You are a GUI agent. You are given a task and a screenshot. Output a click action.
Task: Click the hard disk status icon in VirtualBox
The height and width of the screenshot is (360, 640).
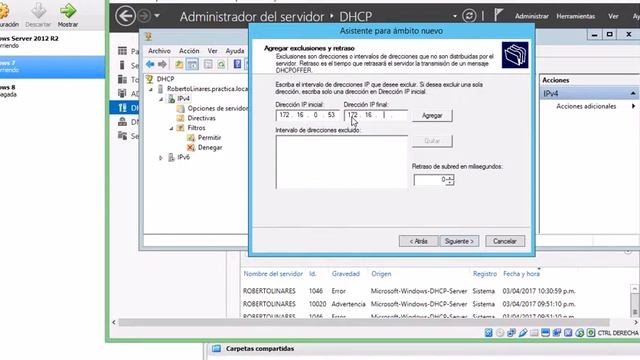489,333
